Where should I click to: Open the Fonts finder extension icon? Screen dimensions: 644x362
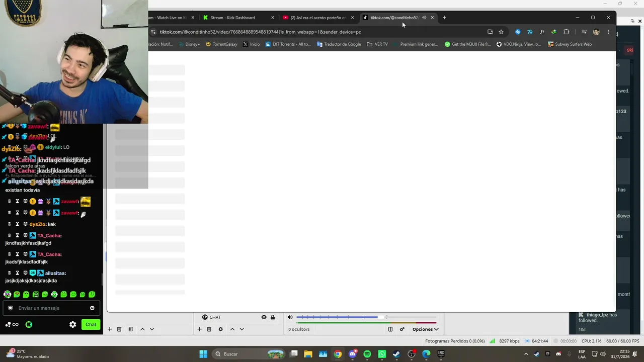click(x=542, y=32)
